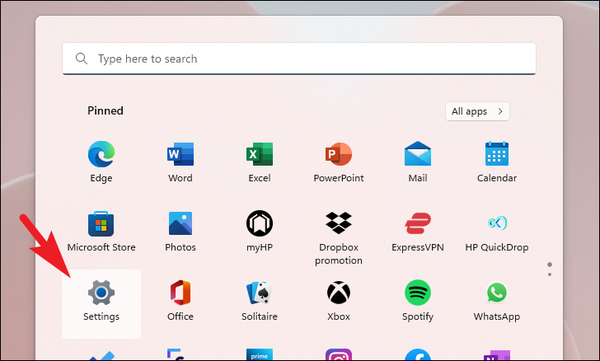Viewport: 600px width, 361px height.
Task: Click the All apps button
Action: 477,111
